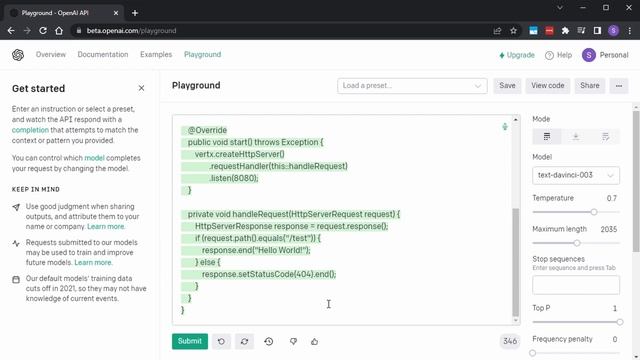Click the Submit button
This screenshot has height=360, width=640.
tap(190, 341)
